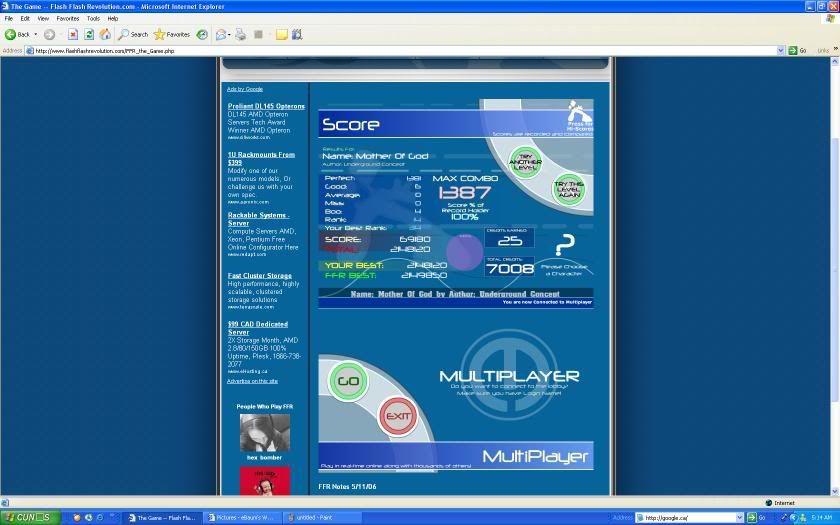This screenshot has height=525, width=840.
Task: Open the Favorites toolbar panel
Action: (x=172, y=34)
